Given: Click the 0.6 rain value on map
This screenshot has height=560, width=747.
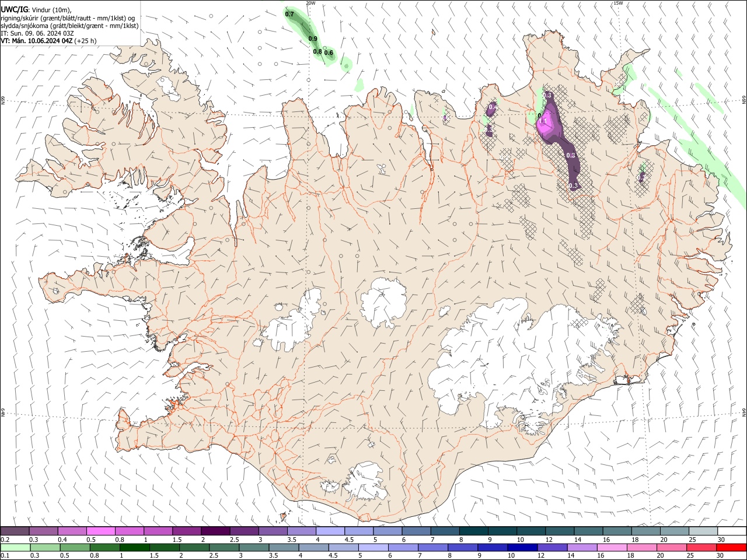Looking at the screenshot, I should point(329,53).
